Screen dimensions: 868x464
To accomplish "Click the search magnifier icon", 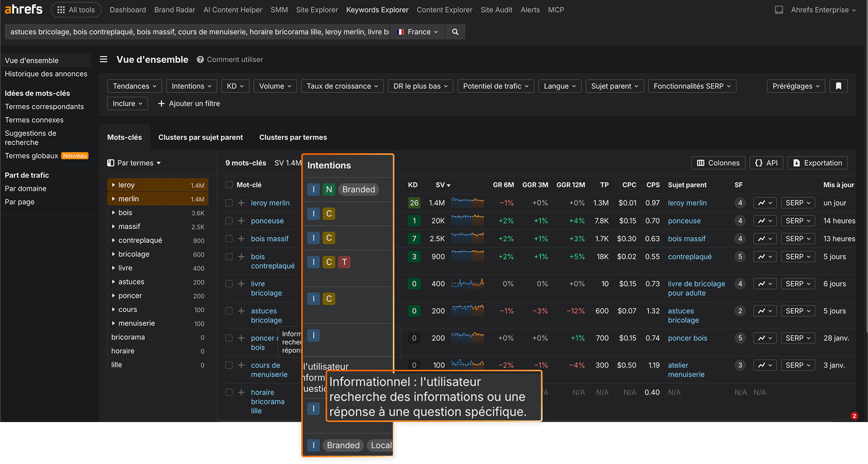I will [x=455, y=32].
